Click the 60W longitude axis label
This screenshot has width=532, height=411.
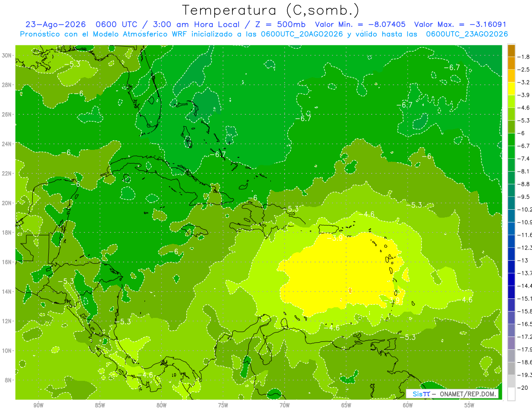point(408,405)
